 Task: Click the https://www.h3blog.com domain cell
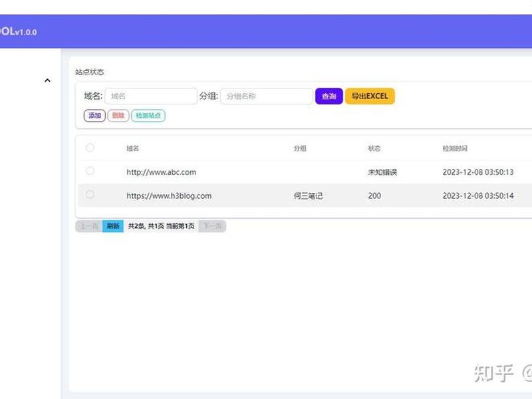click(x=169, y=196)
